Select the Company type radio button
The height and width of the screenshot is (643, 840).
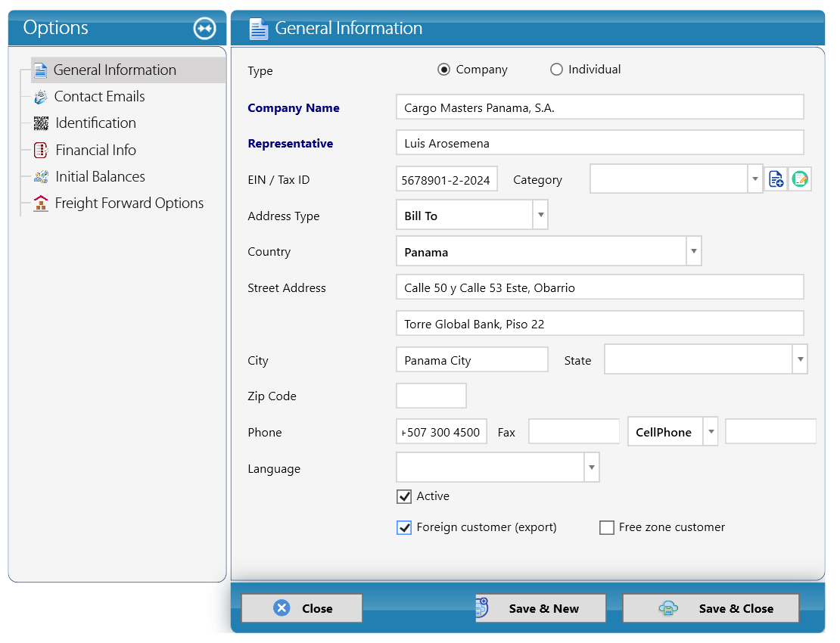[x=443, y=70]
